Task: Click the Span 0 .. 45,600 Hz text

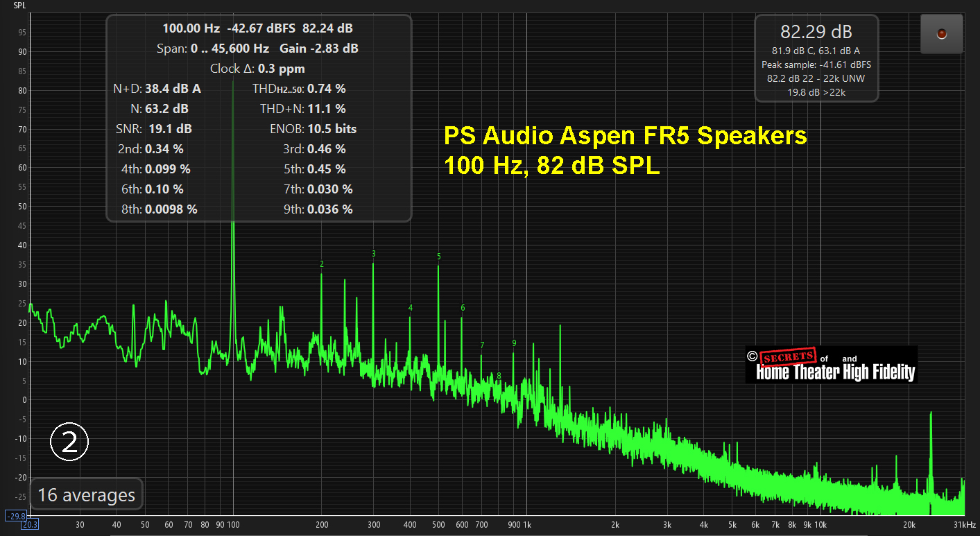Action: point(213,49)
